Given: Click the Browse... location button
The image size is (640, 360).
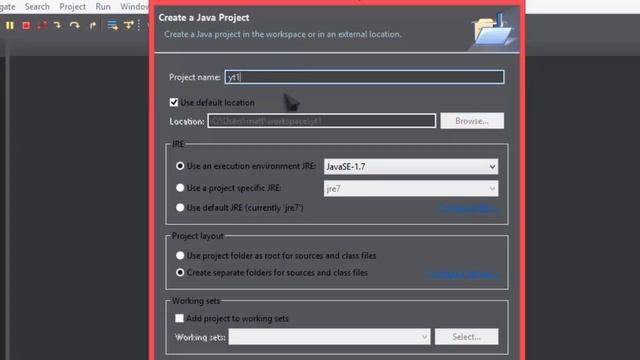Looking at the screenshot, I should click(472, 121).
